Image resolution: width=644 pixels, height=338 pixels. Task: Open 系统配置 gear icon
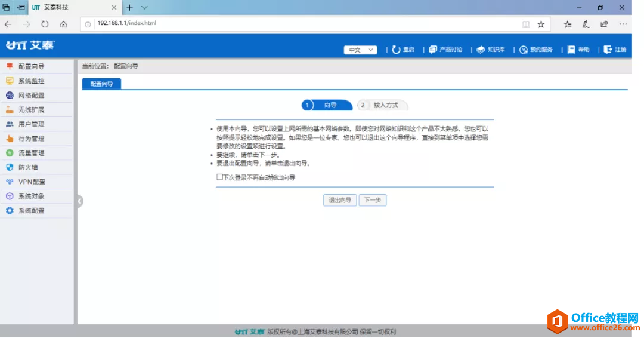[x=10, y=211]
